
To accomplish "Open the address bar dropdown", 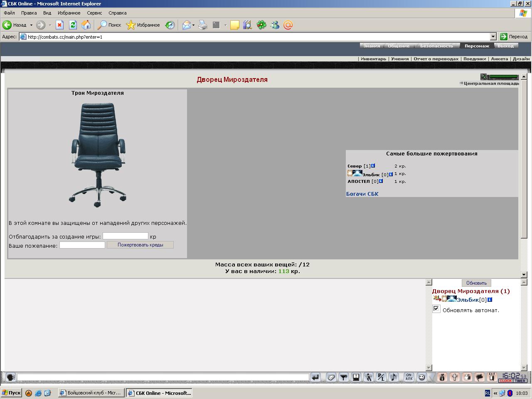I will pyautogui.click(x=493, y=37).
